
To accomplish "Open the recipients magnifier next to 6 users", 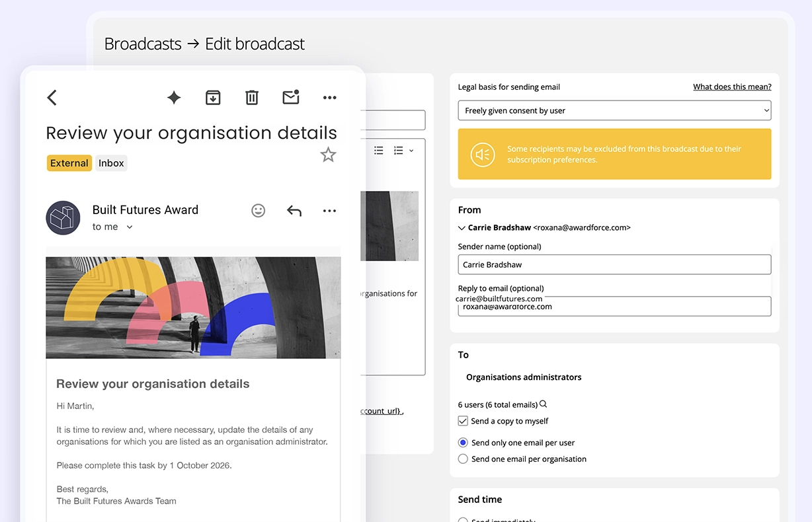I will [x=544, y=404].
